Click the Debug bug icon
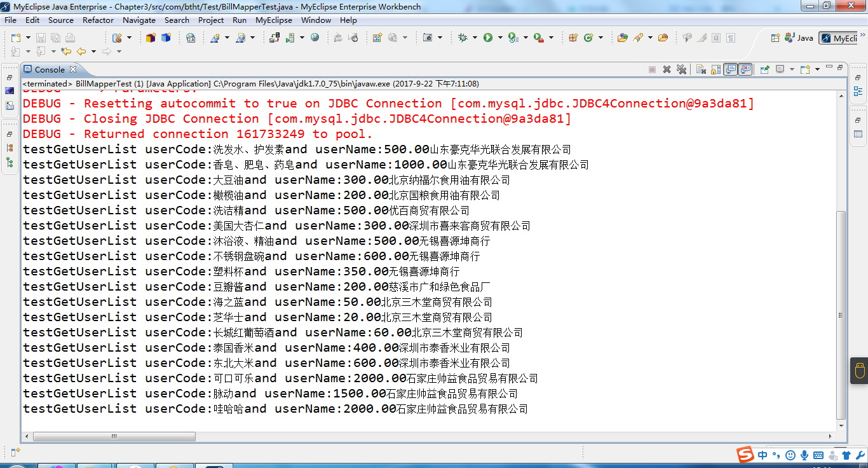Screen dimensions: 868x468 point(463,38)
